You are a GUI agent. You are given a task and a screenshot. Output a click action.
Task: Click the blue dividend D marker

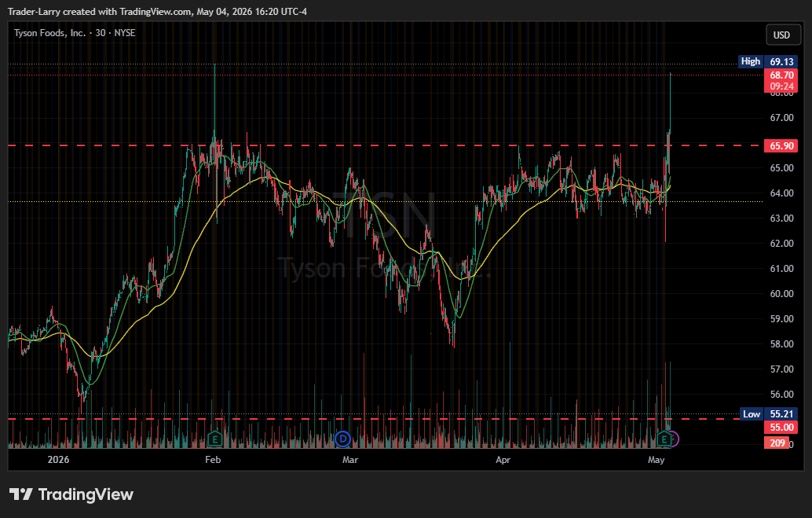342,439
